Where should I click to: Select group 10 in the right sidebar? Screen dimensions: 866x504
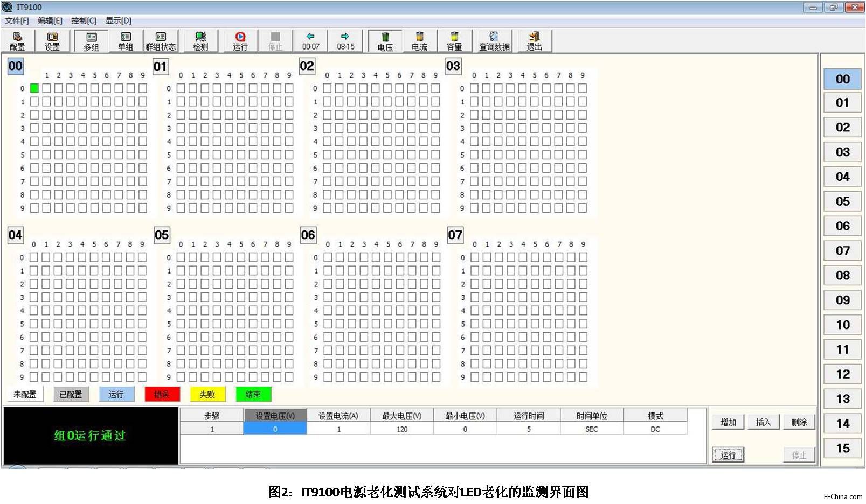click(x=842, y=325)
